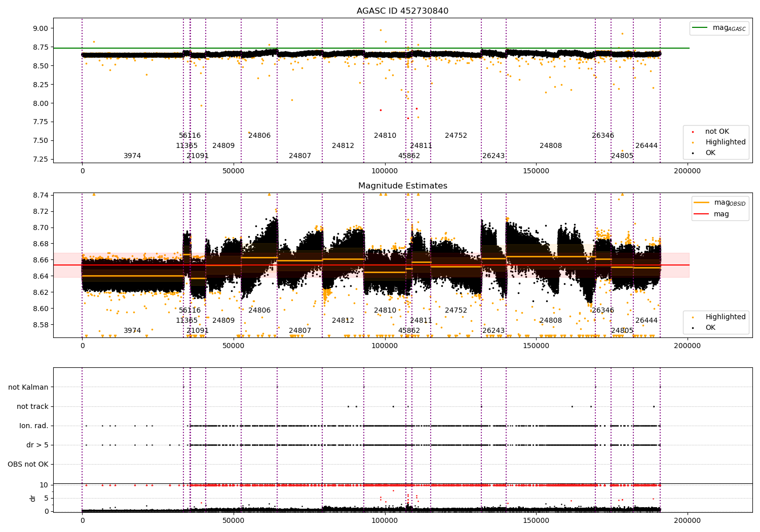
Task: Click obsid label 24810 in the Magnitude Estimates plot
Action: 385,311
